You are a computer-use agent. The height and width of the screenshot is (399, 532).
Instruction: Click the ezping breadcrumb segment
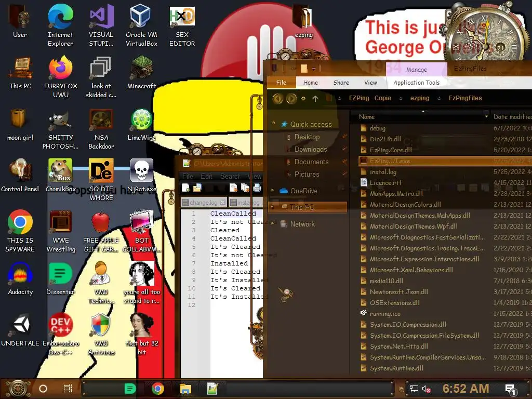pyautogui.click(x=420, y=98)
